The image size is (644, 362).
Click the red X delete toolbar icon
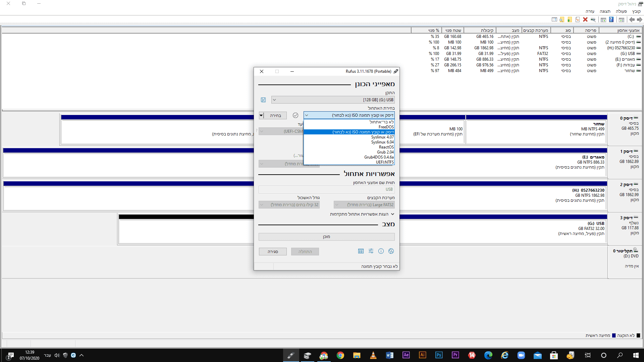pos(585,19)
